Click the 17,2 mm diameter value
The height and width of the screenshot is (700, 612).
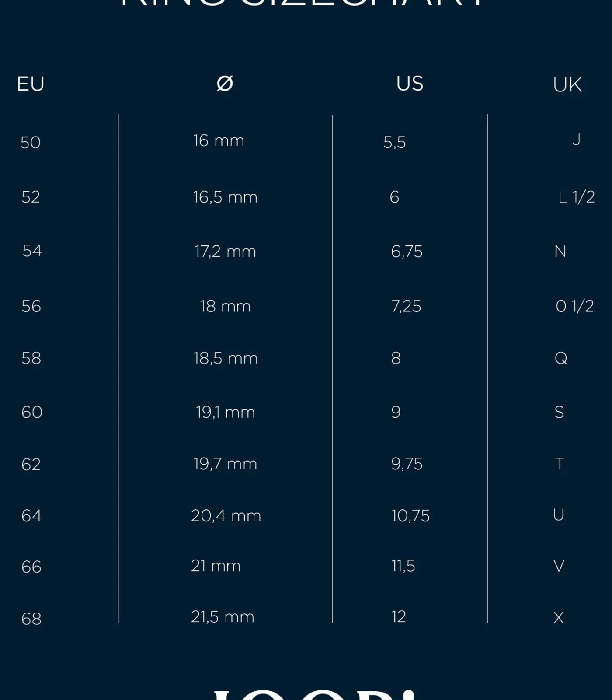click(x=225, y=252)
